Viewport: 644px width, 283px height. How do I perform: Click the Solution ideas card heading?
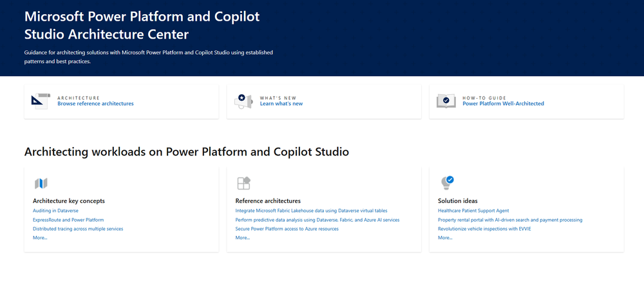point(457,201)
